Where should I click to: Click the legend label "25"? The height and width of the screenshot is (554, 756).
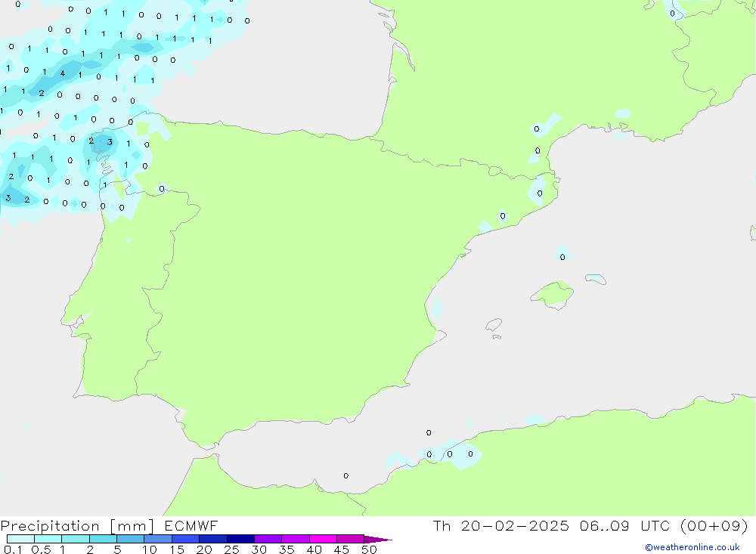[231, 549]
